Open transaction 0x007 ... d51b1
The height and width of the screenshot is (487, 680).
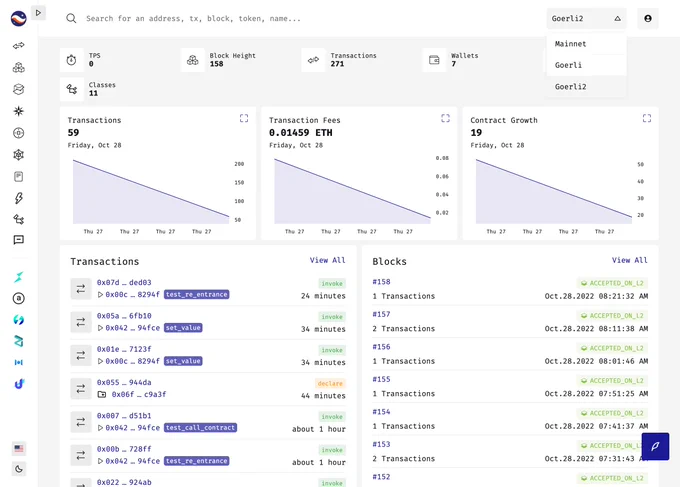[124, 416]
